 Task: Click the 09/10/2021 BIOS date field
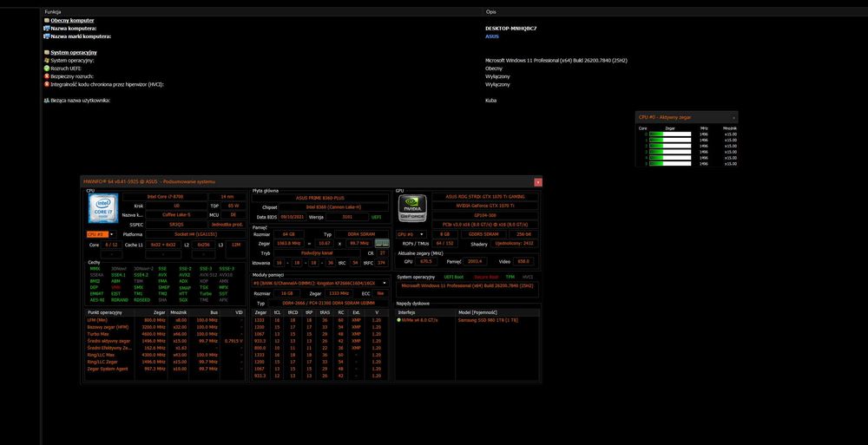[x=292, y=217]
